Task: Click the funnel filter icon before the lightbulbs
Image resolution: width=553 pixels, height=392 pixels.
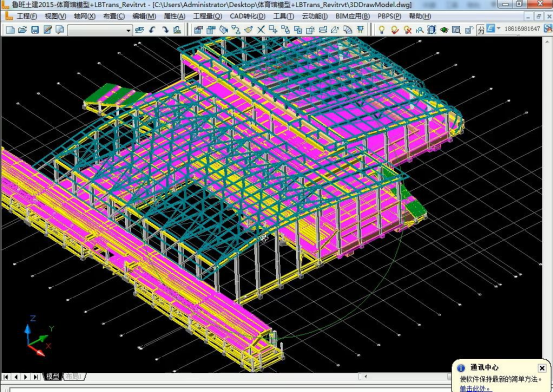Action: [360, 30]
